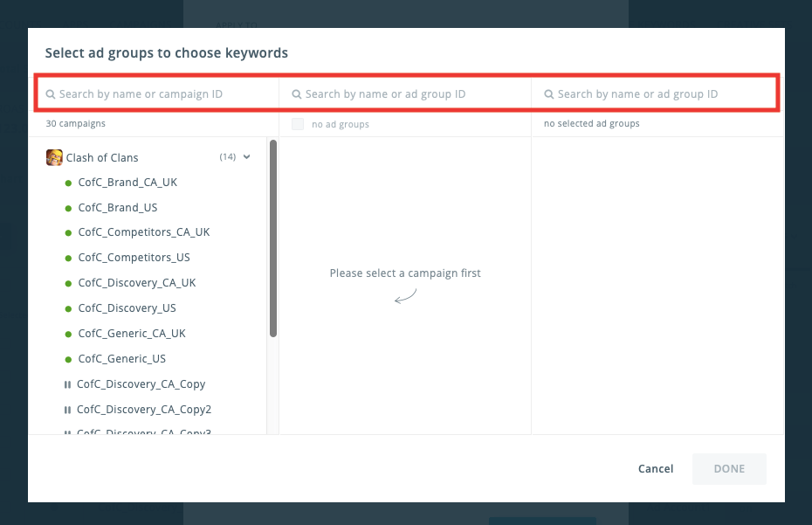Click the magnifier icon in the middle ad group search
The width and height of the screenshot is (812, 525).
click(297, 93)
